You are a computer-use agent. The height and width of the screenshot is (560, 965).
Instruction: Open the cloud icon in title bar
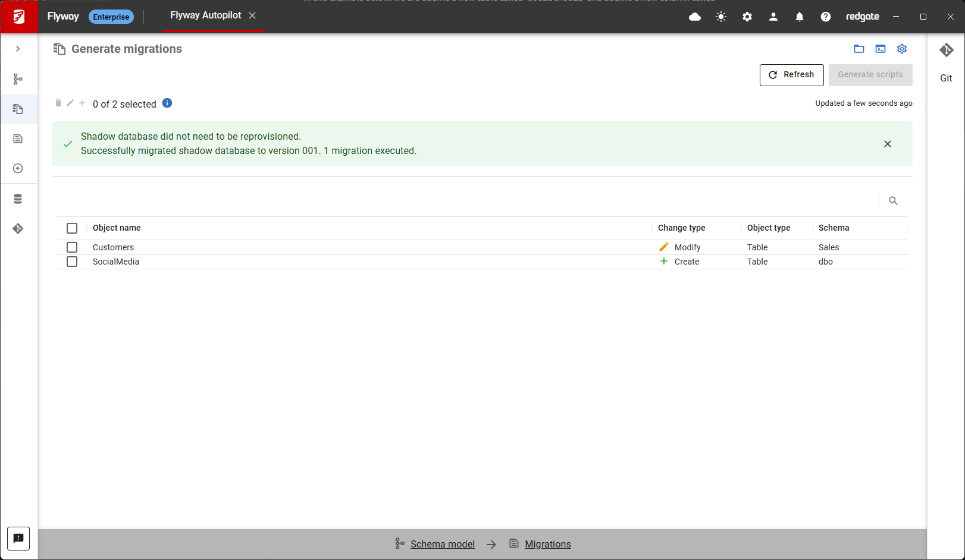pos(695,17)
